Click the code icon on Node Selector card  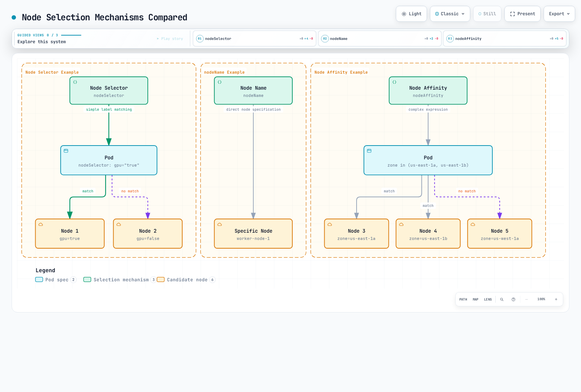[x=75, y=82]
